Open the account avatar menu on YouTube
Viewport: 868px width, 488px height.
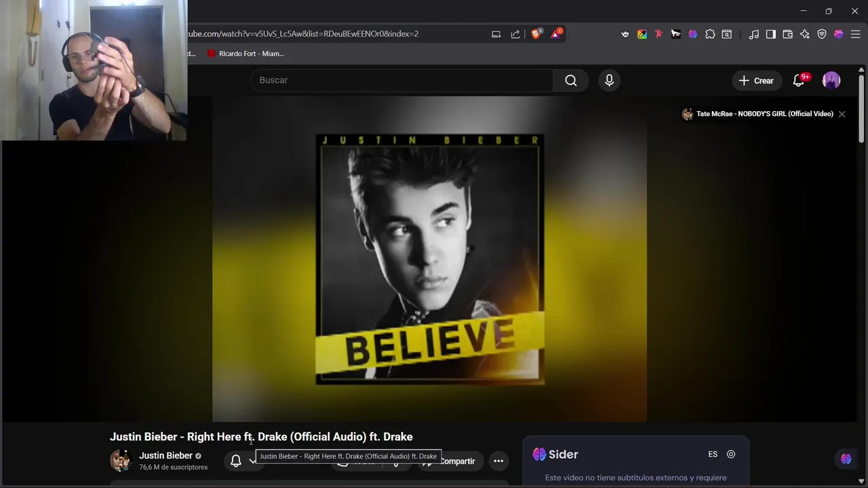point(831,80)
